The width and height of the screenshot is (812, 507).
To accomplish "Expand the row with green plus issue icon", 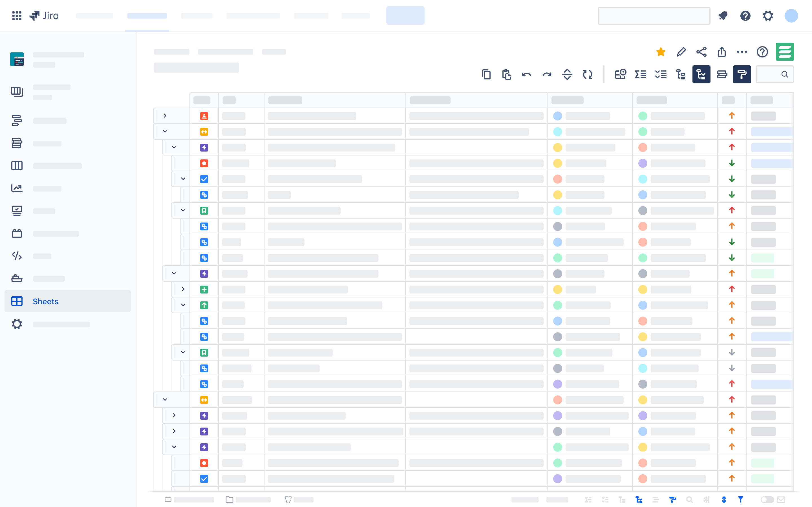I will click(x=183, y=289).
